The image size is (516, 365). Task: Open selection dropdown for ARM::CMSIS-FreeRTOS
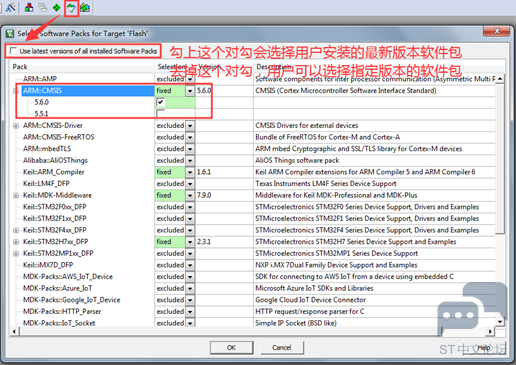click(x=190, y=137)
